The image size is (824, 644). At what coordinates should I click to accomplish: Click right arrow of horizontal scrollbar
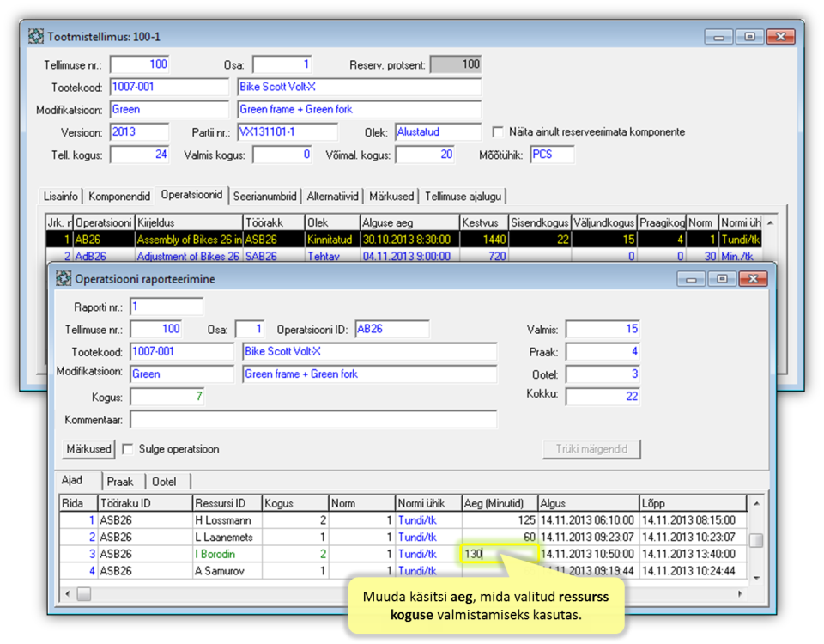pyautogui.click(x=740, y=593)
